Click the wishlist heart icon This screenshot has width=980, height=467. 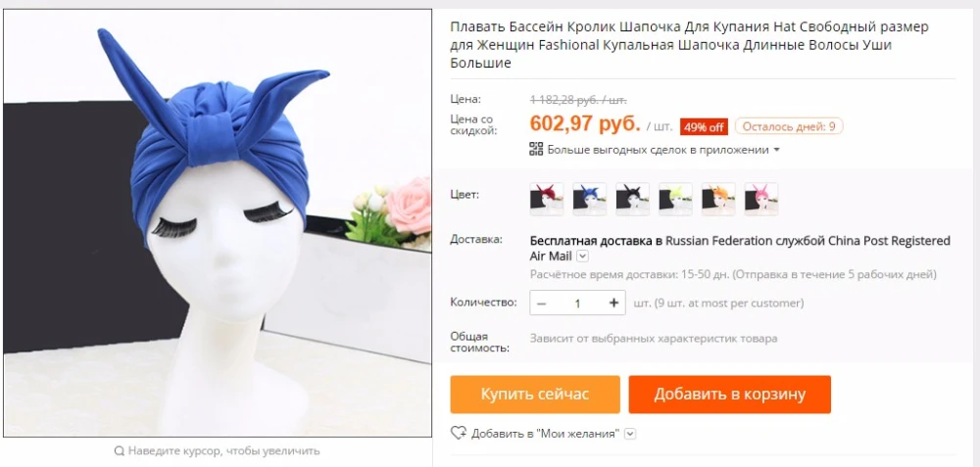458,433
